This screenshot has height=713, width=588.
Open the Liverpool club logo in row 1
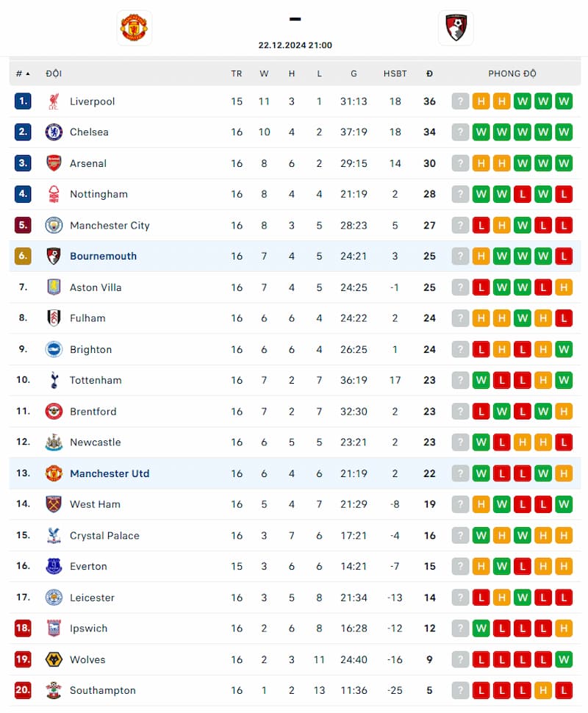[x=54, y=101]
